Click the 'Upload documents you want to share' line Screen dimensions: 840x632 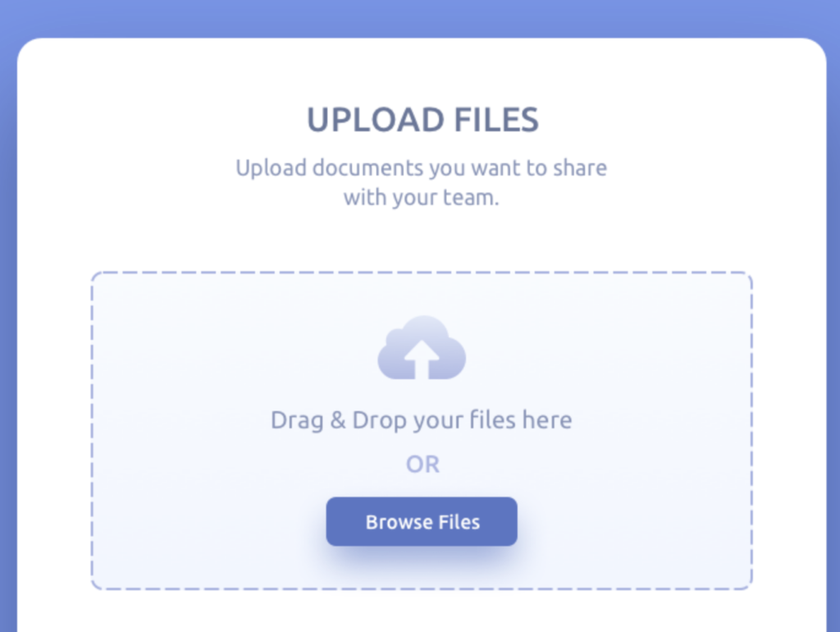pyautogui.click(x=421, y=168)
